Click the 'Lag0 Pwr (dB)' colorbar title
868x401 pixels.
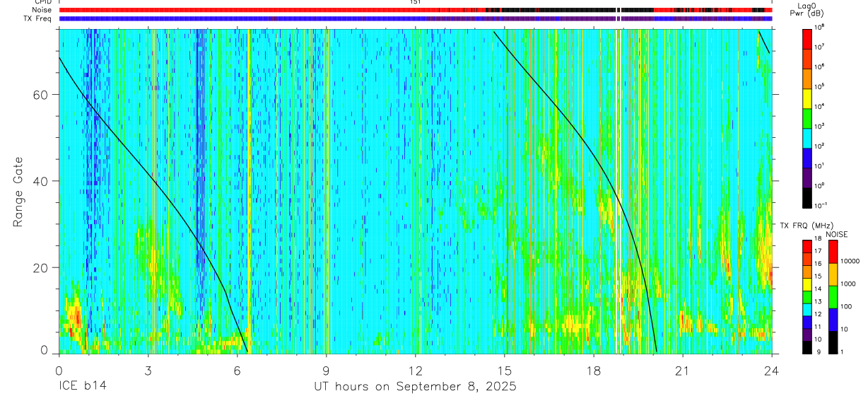[807, 9]
